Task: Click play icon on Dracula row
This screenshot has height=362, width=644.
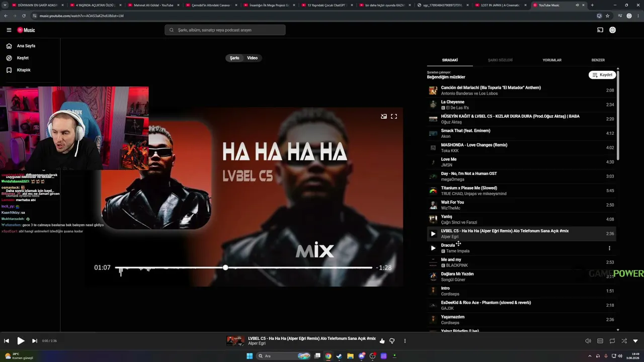Action: [433, 248]
